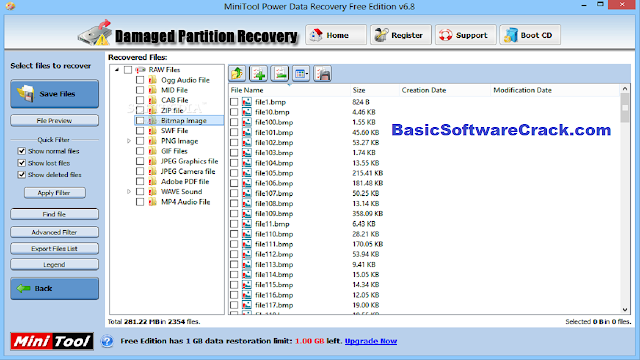Collapse the RAW Files tree node
The width and height of the screenshot is (640, 360).
tap(117, 70)
